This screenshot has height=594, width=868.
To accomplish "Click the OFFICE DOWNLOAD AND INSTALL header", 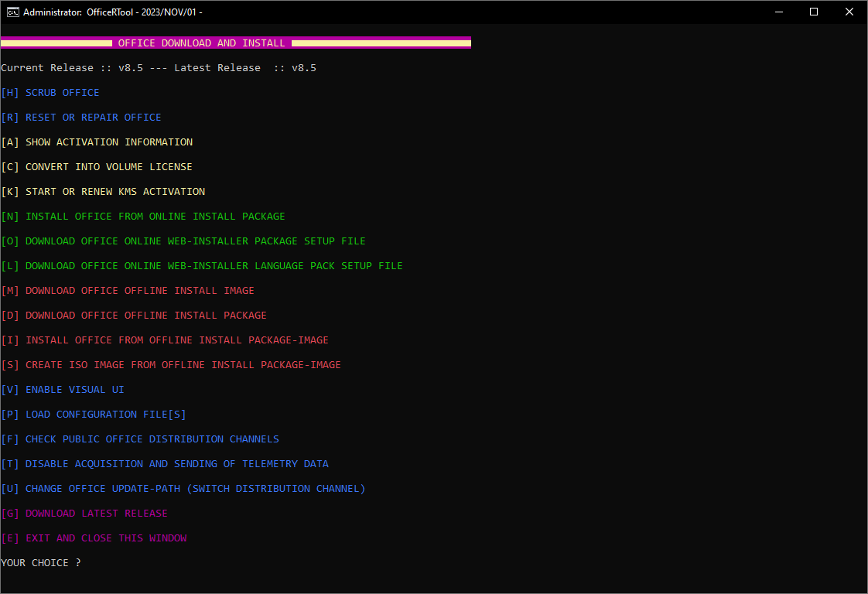I will pos(201,43).
